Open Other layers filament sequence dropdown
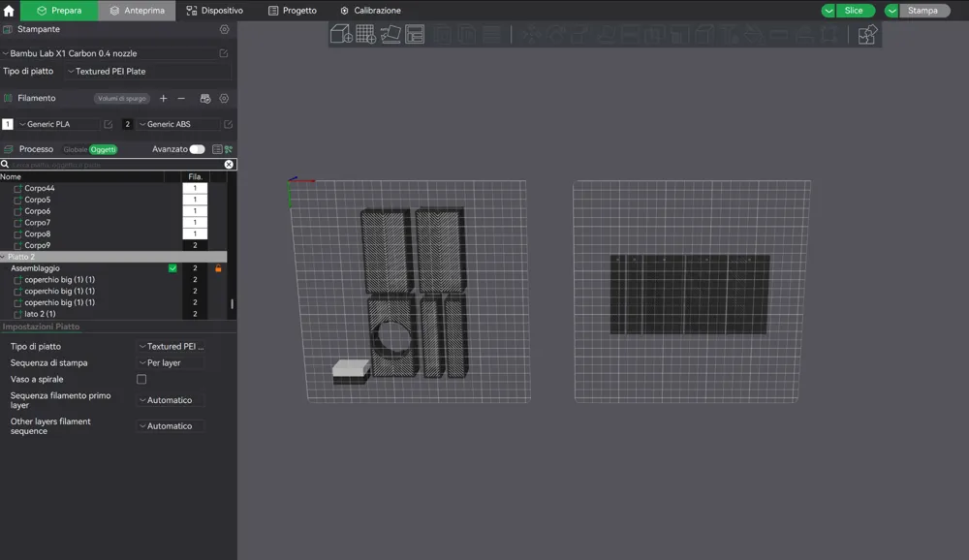 [x=172, y=426]
